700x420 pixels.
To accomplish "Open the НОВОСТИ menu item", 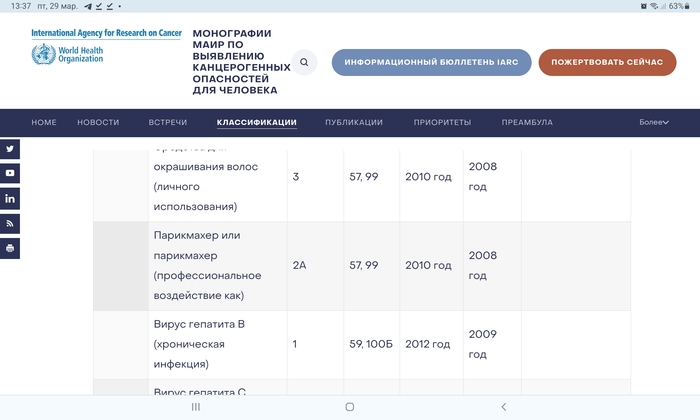I will coord(98,122).
